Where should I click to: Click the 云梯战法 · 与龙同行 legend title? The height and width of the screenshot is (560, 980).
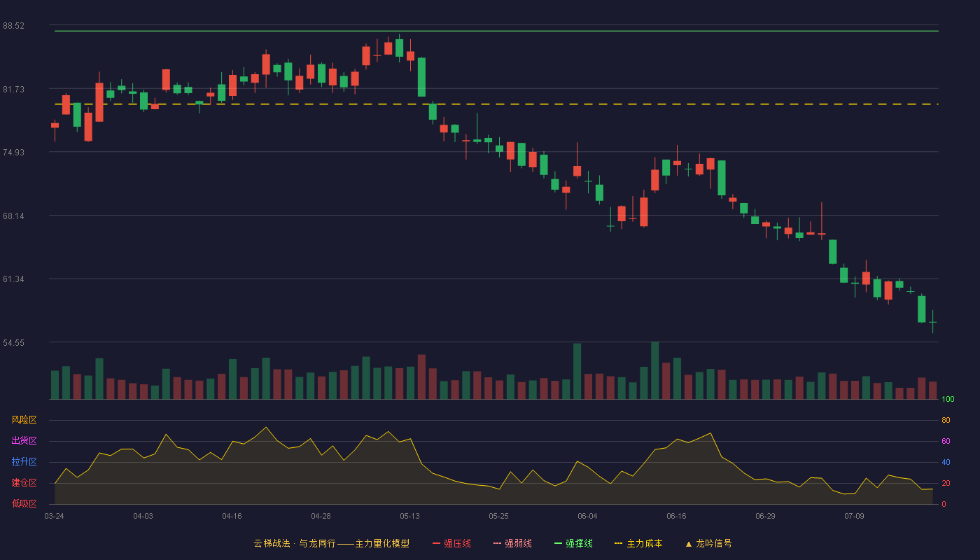[x=332, y=543]
